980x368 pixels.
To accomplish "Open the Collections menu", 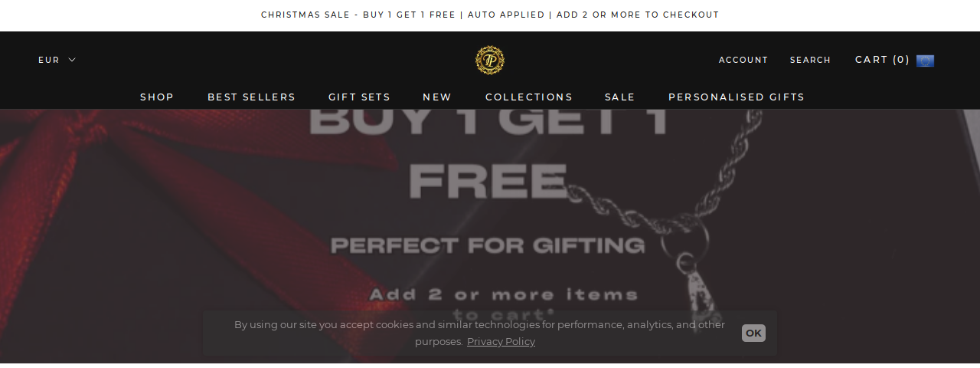I will 529,97.
